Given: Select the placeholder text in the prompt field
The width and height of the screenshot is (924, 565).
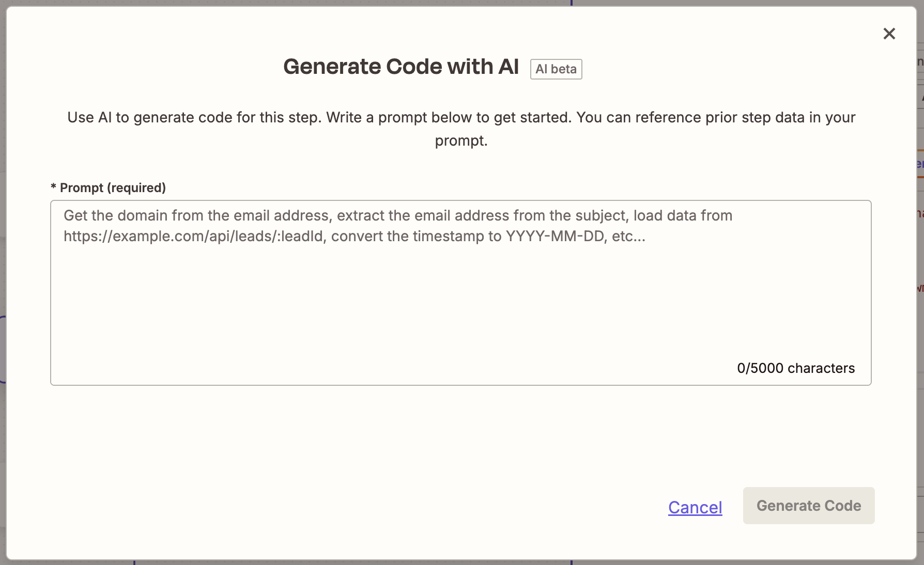Looking at the screenshot, I should pos(398,226).
